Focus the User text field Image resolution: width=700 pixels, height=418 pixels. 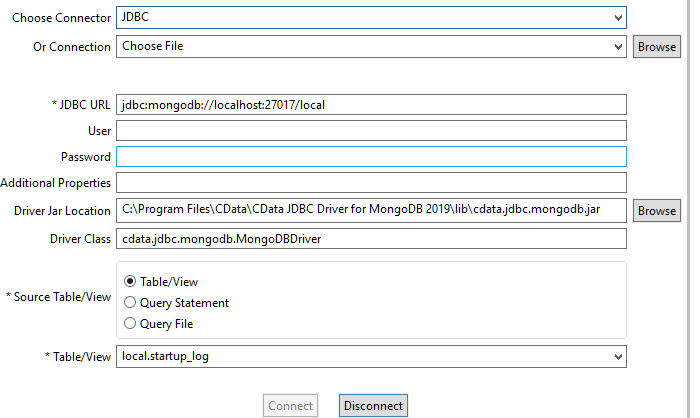370,130
